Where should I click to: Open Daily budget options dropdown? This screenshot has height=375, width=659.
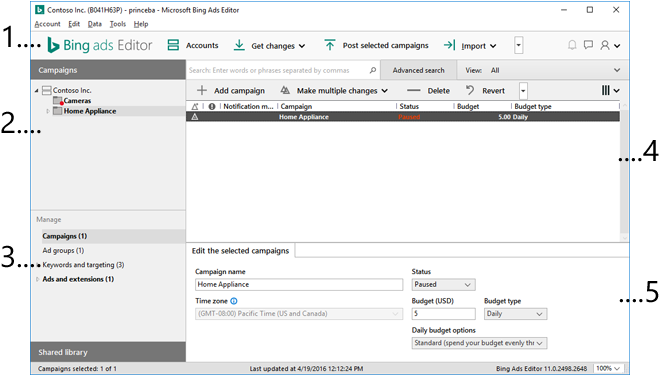click(479, 343)
